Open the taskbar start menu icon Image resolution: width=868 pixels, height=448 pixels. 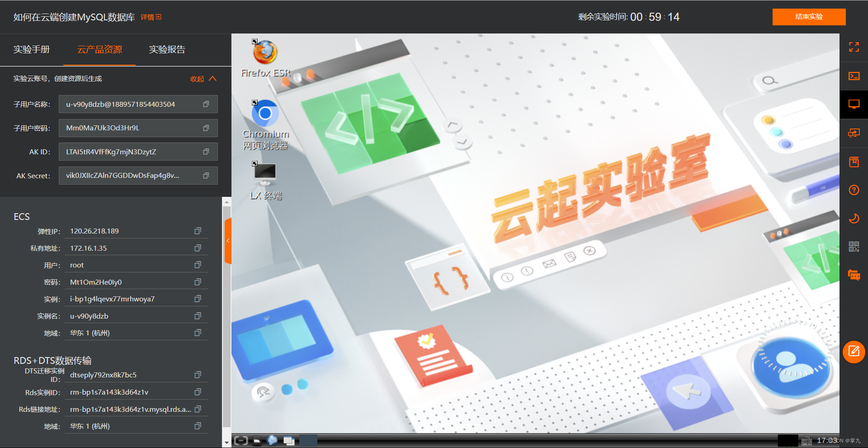[x=241, y=440]
